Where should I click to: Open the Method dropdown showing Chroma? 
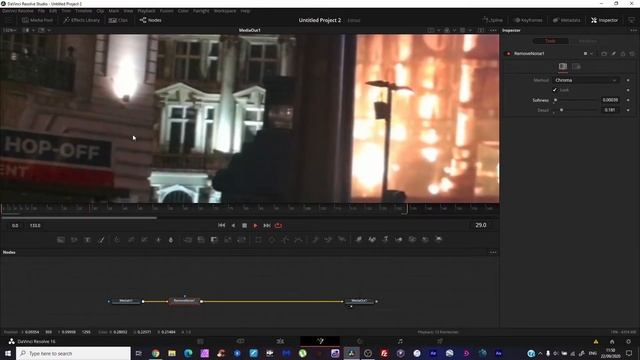pos(585,80)
